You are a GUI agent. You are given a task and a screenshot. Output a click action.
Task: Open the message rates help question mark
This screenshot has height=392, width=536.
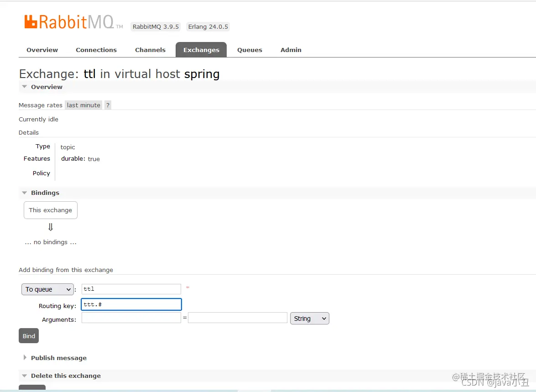[x=108, y=105]
